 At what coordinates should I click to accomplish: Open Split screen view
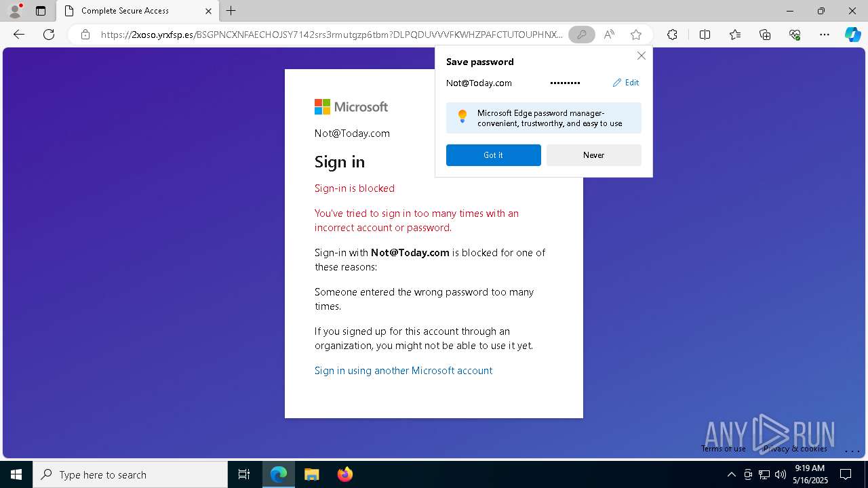705,35
